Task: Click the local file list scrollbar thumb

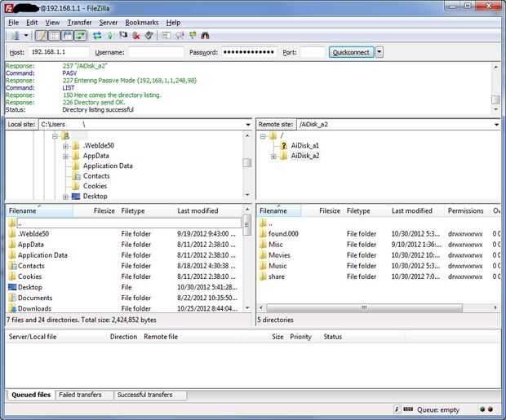Action: [x=246, y=225]
